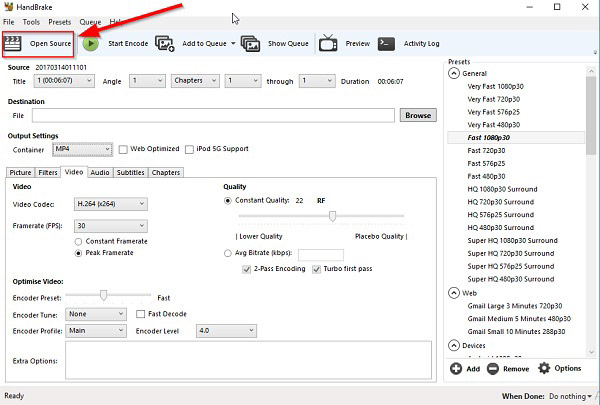
Task: Collapse the Devices presets group
Action: (454, 346)
